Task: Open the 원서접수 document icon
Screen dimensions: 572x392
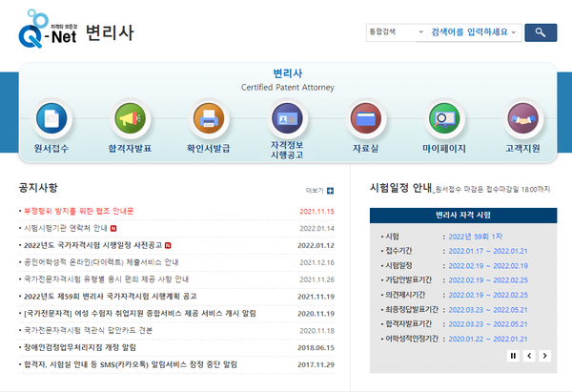Action: [51, 118]
